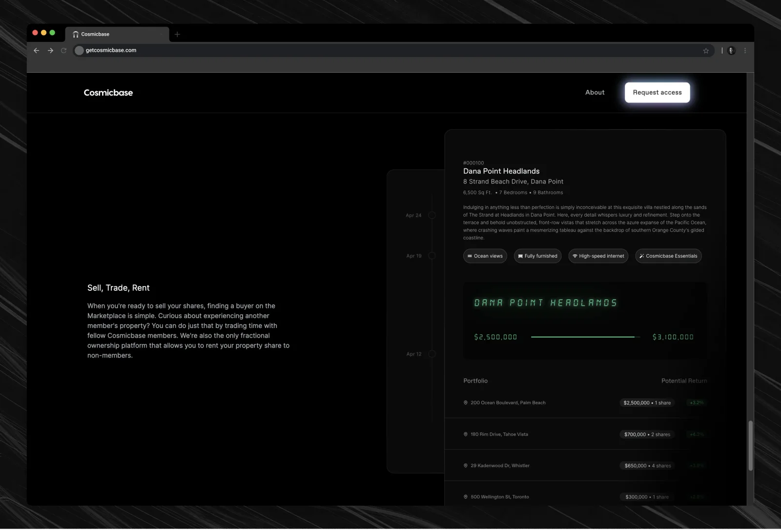Click the 200 Ocean Boulevard, Palm Beach row
781x532 pixels.
585,403
